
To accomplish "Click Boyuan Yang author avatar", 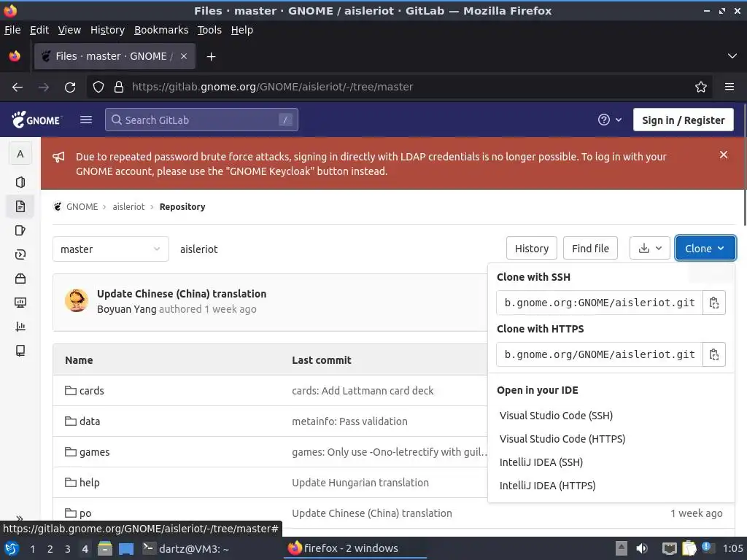I will pyautogui.click(x=76, y=300).
